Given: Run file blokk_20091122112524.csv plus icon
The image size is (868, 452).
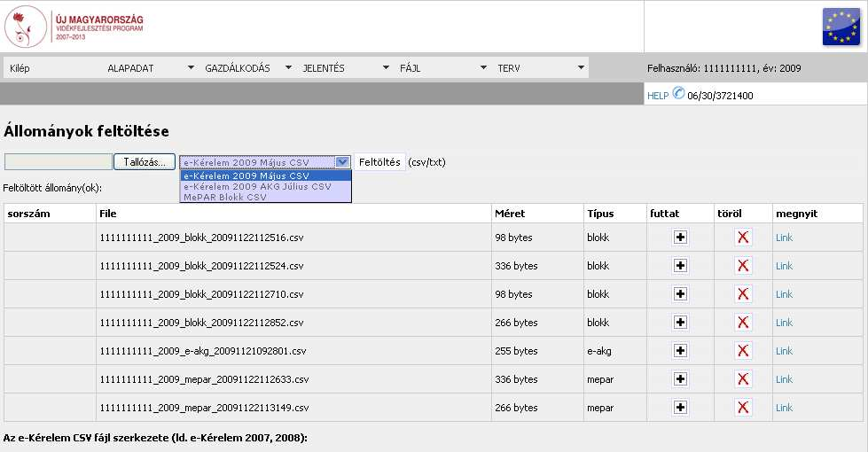Looking at the screenshot, I should 680,266.
